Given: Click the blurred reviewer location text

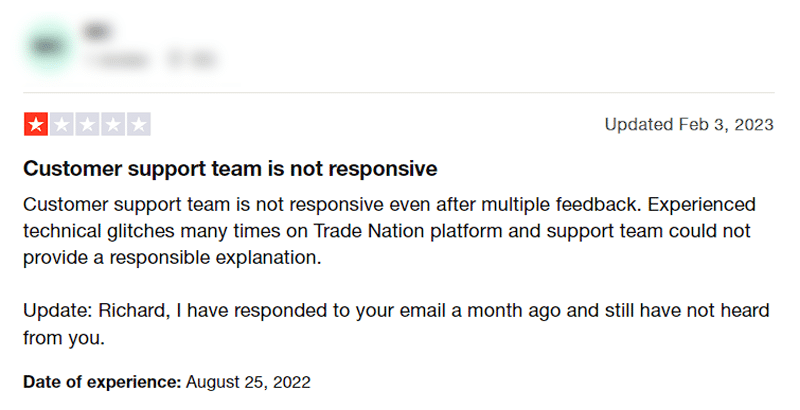Looking at the screenshot, I should tap(192, 60).
